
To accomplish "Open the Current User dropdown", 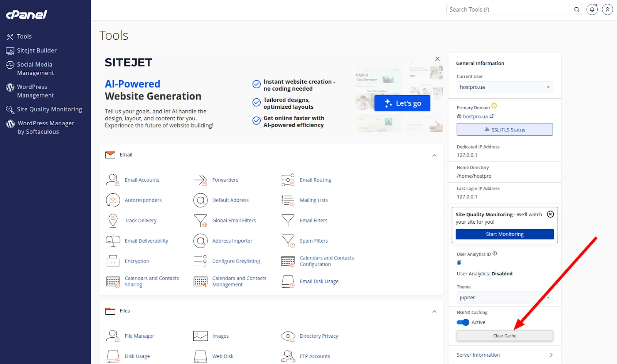I will pos(504,87).
